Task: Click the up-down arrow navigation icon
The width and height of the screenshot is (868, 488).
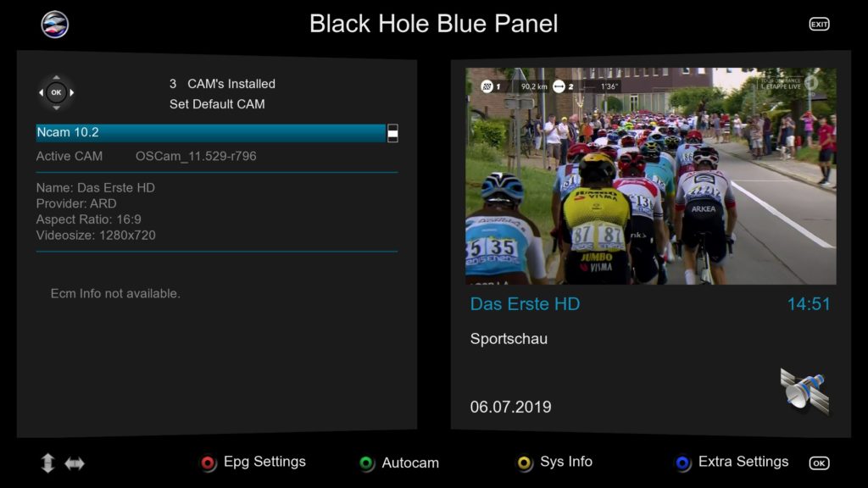Action: pyautogui.click(x=48, y=463)
